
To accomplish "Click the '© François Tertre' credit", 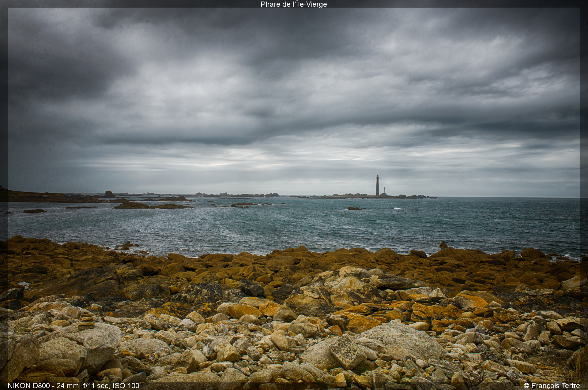I will (x=552, y=386).
